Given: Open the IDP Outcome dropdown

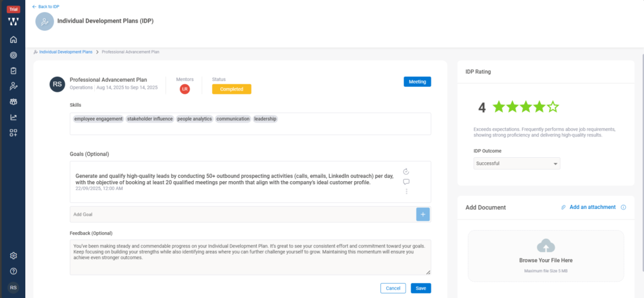Looking at the screenshot, I should pyautogui.click(x=517, y=163).
